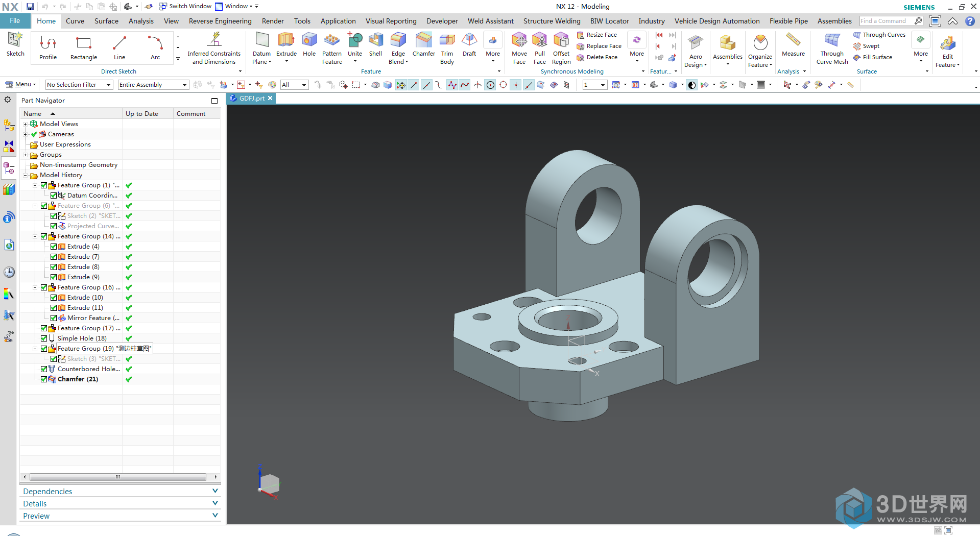The image size is (980, 536).
Task: Select the Arc sketch tool
Action: 155,47
